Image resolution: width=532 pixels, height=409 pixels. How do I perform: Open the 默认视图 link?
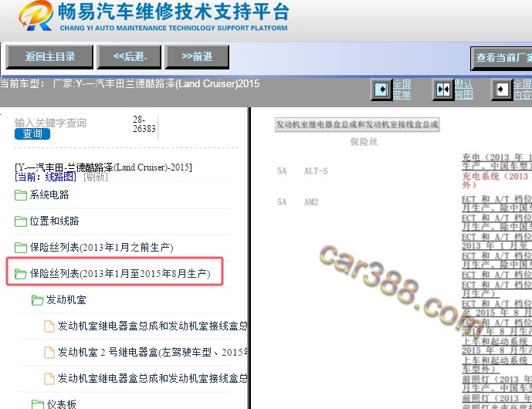(x=464, y=90)
